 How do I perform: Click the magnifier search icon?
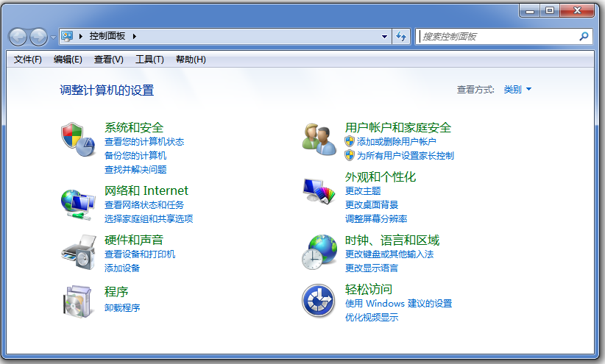pos(584,36)
